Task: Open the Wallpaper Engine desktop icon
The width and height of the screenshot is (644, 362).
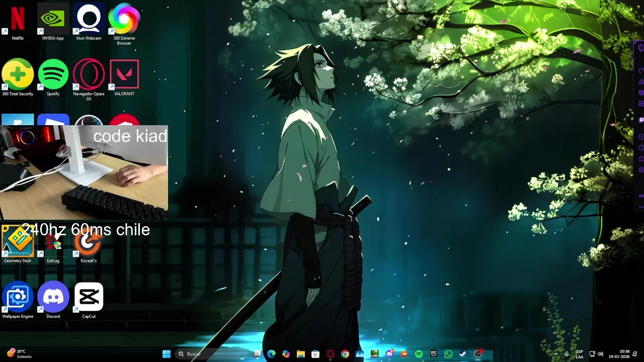Action: [18, 300]
